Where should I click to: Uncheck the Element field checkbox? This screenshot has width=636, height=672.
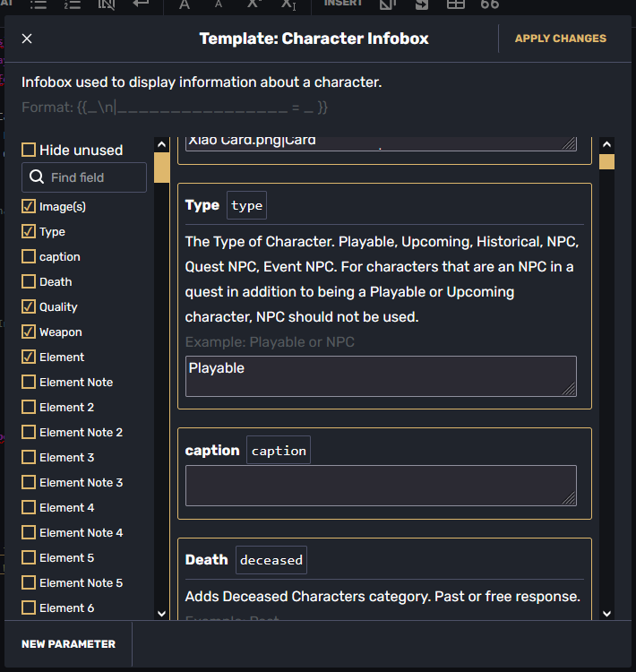(x=29, y=357)
